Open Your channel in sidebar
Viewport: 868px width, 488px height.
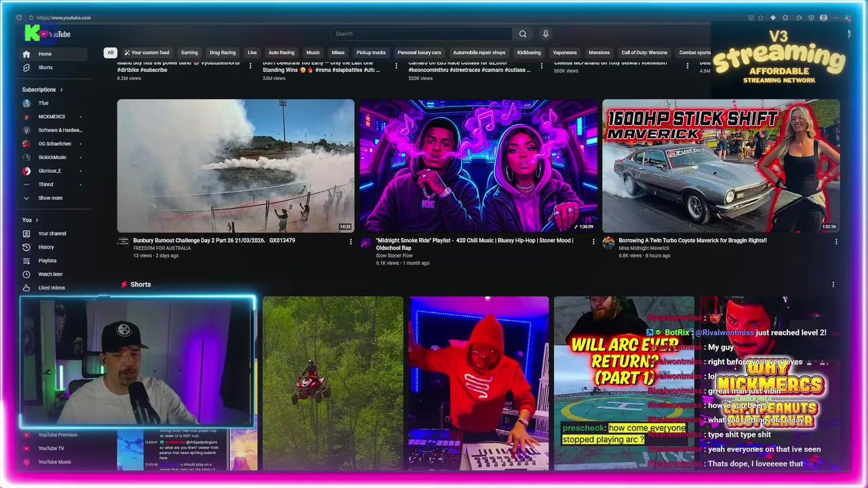point(54,234)
